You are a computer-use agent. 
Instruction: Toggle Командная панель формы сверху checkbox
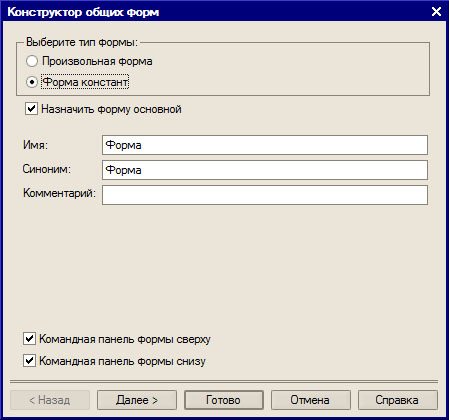click(29, 339)
